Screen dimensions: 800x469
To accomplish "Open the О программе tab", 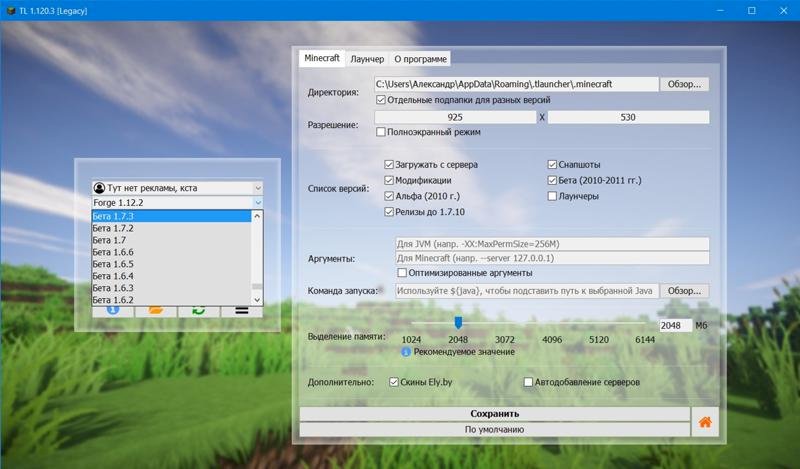I will click(x=420, y=59).
